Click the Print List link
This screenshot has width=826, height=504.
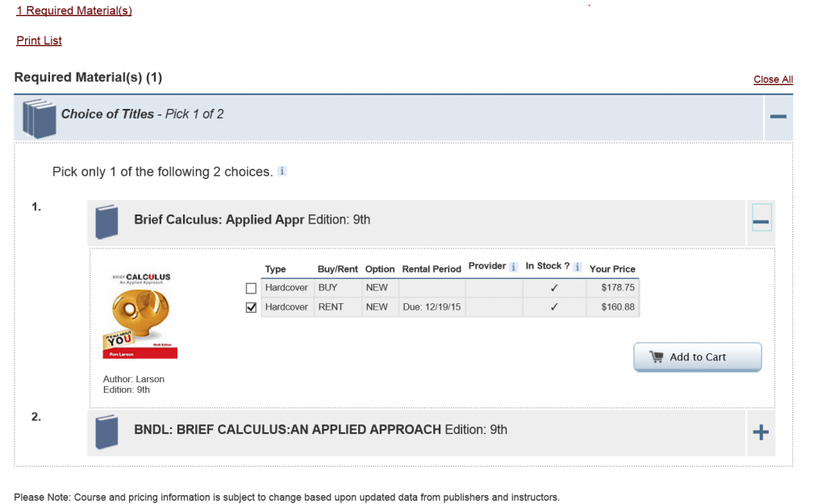tap(39, 40)
